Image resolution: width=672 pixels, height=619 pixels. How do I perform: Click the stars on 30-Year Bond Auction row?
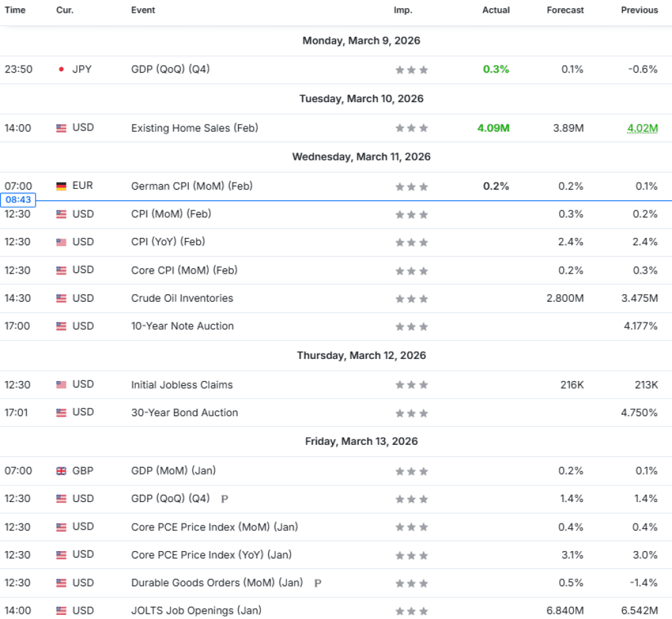[411, 413]
